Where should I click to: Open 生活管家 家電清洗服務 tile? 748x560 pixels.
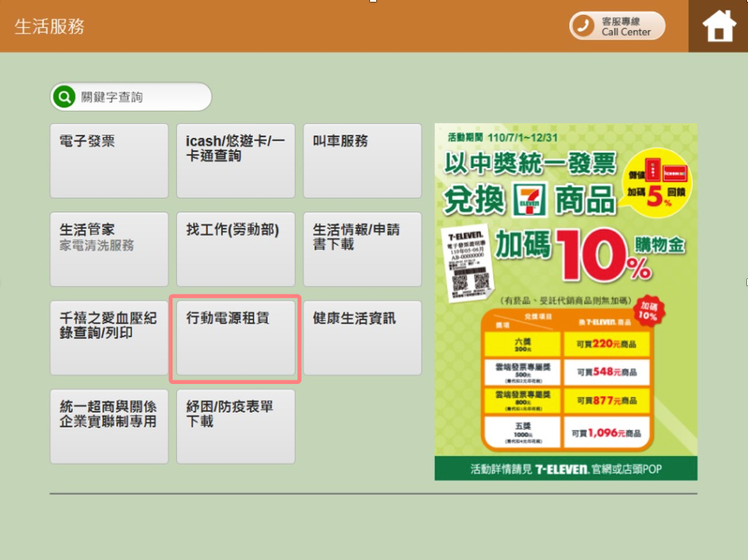pos(109,249)
